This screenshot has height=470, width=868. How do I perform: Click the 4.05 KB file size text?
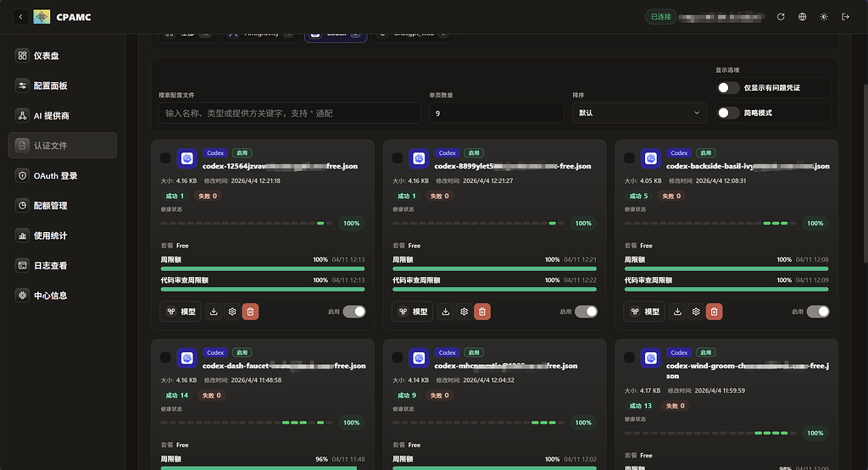coord(650,181)
